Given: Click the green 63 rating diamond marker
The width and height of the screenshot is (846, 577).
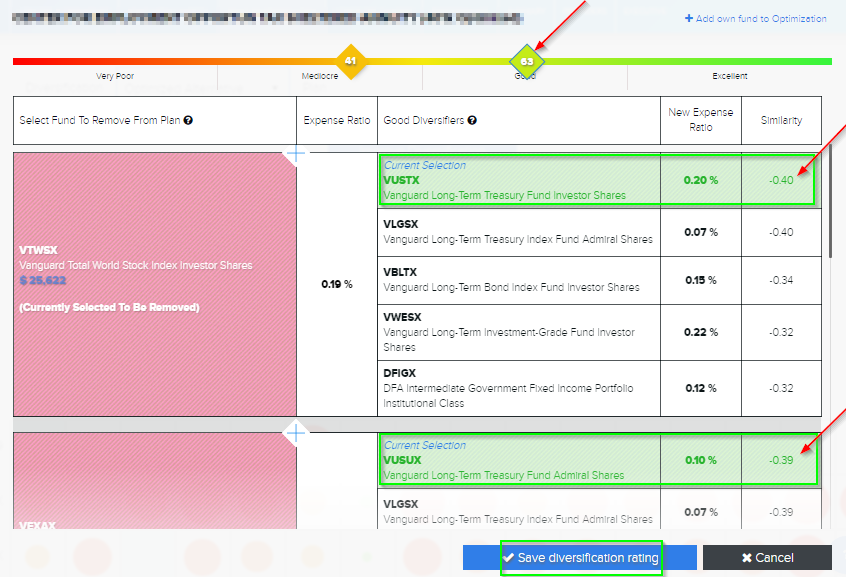Looking at the screenshot, I should tap(526, 61).
